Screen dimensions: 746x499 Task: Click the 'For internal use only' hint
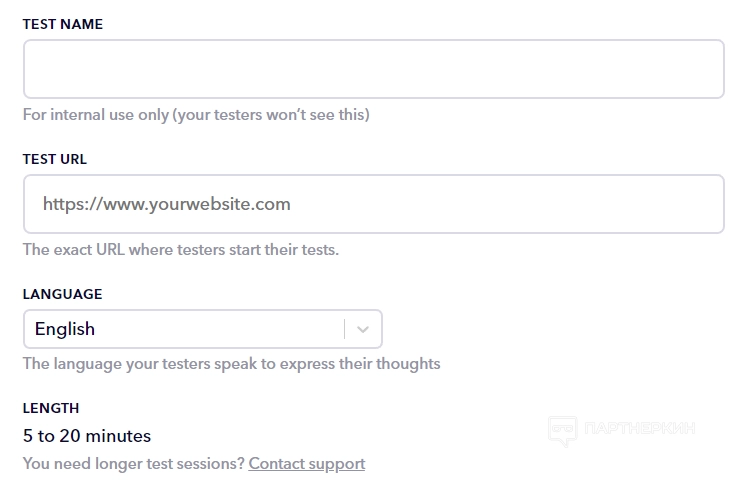96,115
